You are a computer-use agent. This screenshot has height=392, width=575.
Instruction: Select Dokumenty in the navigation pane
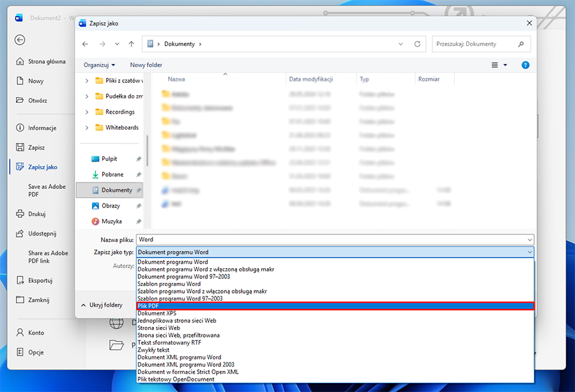click(x=109, y=190)
